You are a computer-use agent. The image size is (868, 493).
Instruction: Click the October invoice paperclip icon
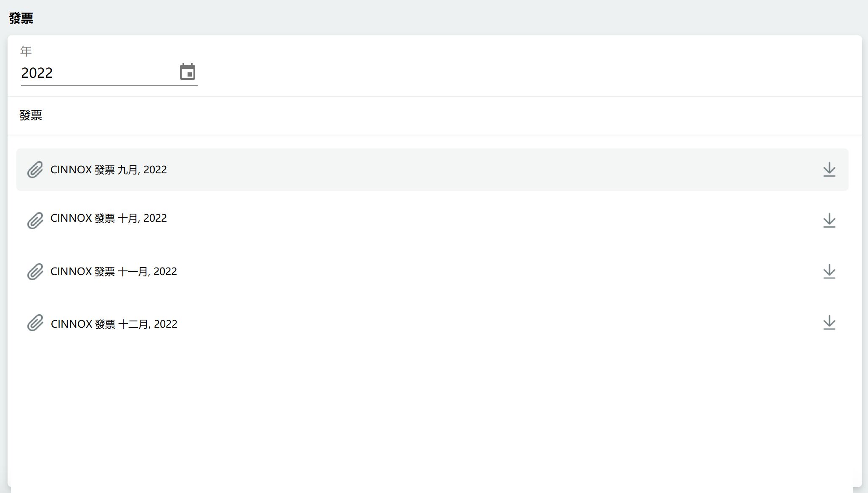click(x=35, y=220)
